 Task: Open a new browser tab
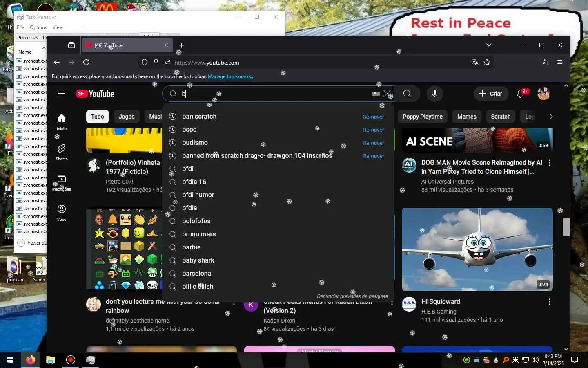(x=182, y=45)
